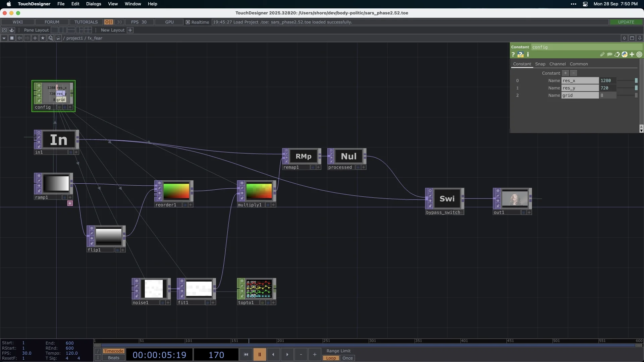
Task: Adjust the grid value slider
Action: [627, 95]
